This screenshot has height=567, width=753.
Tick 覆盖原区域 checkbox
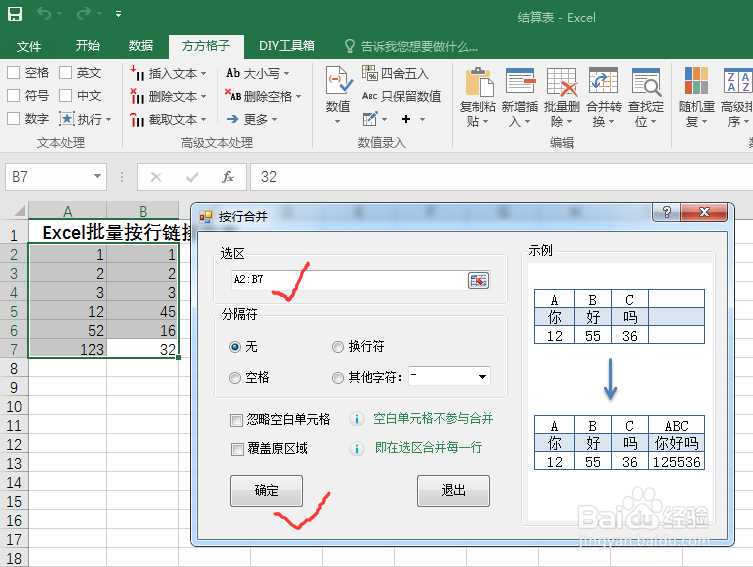point(237,449)
